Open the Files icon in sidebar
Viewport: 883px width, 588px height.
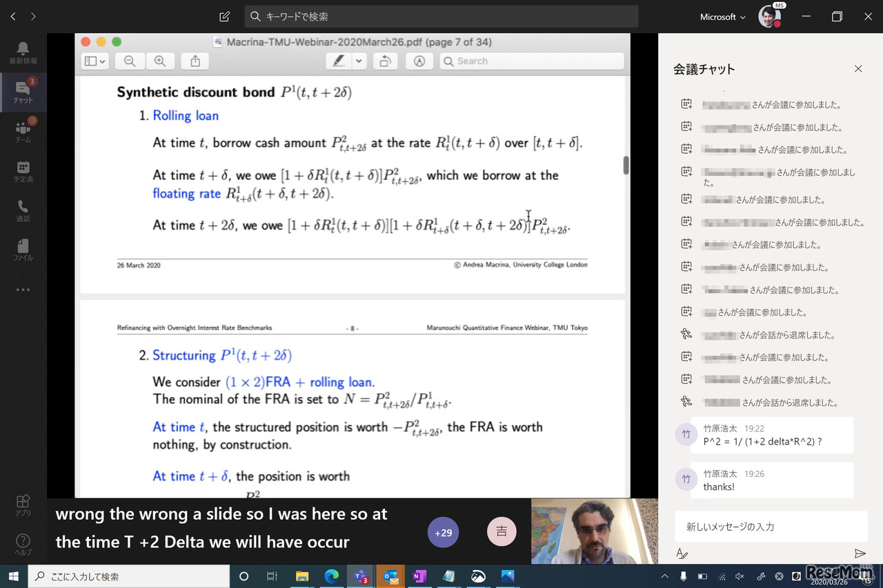coord(23,250)
